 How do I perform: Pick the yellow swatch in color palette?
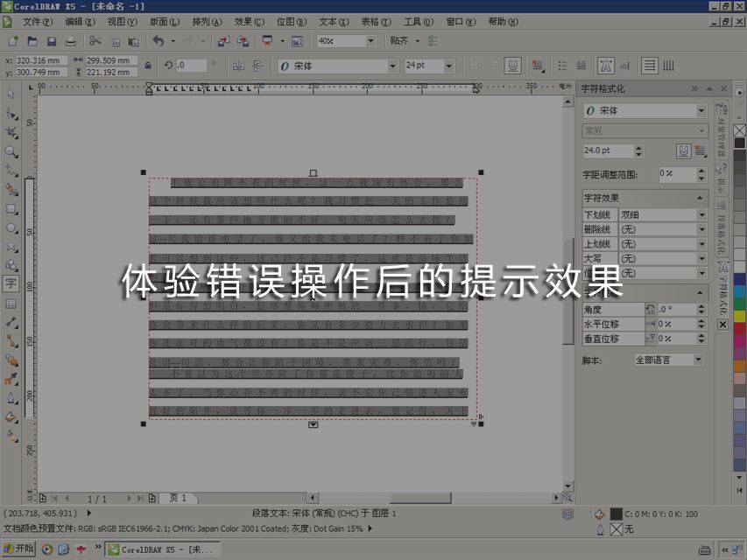(x=739, y=316)
